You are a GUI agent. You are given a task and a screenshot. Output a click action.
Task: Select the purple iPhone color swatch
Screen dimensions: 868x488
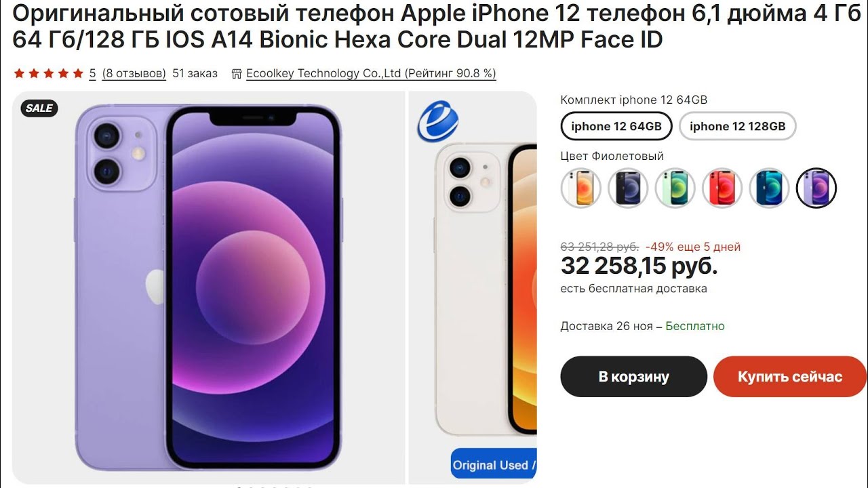pos(816,188)
